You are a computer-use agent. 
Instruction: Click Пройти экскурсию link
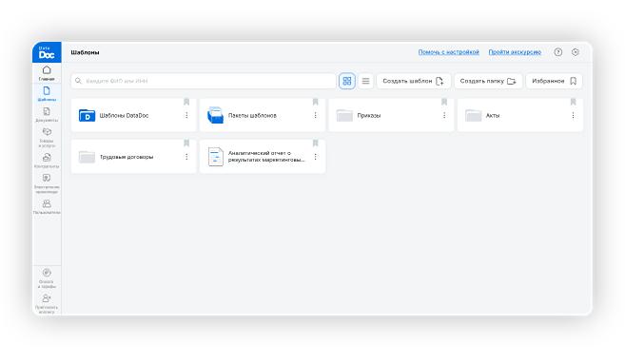pyautogui.click(x=515, y=52)
